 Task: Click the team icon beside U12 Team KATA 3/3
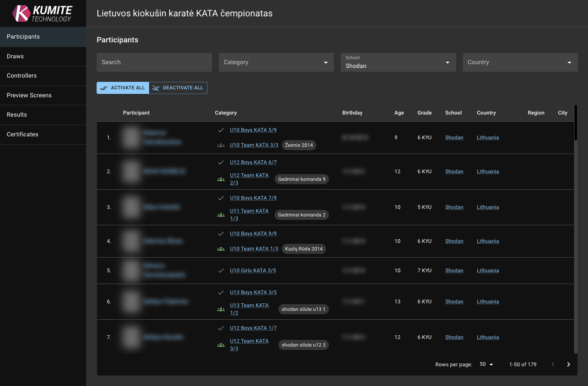221,345
